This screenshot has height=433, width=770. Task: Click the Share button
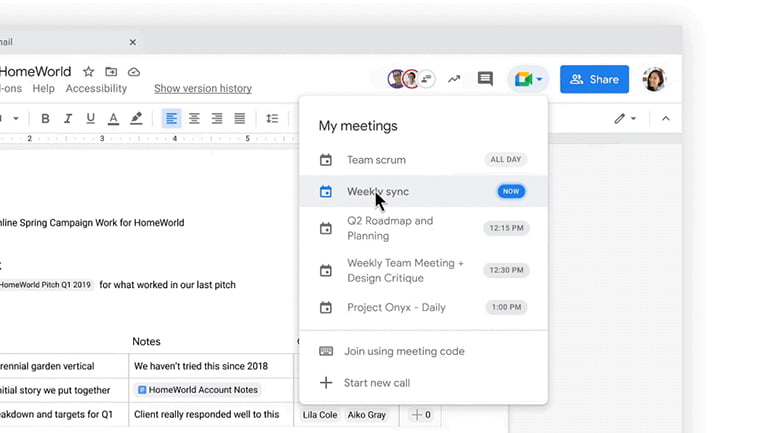(x=594, y=79)
